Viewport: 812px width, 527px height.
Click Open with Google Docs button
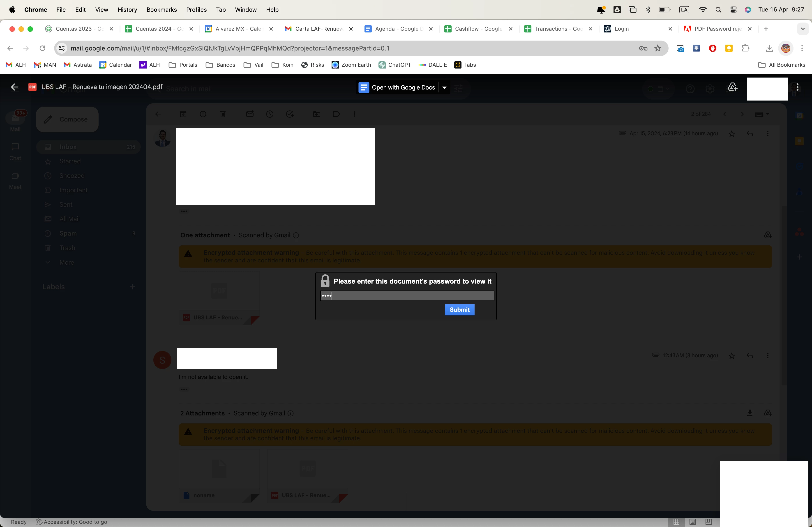click(397, 88)
